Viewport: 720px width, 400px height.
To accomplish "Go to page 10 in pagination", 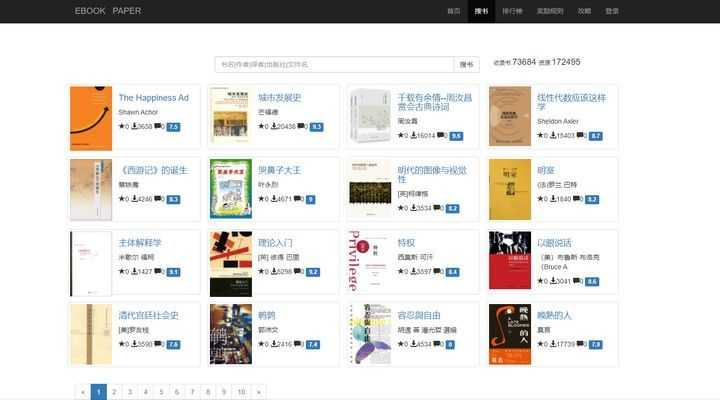I will [241, 392].
